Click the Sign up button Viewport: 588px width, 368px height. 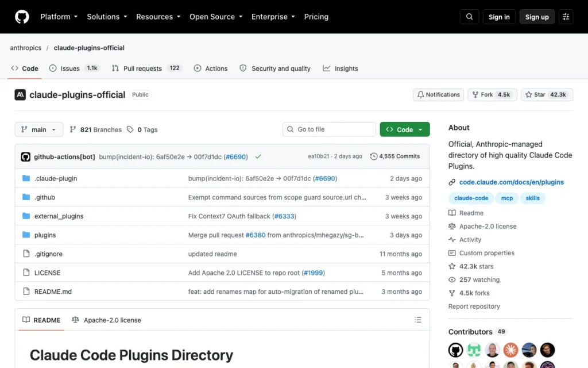[537, 17]
